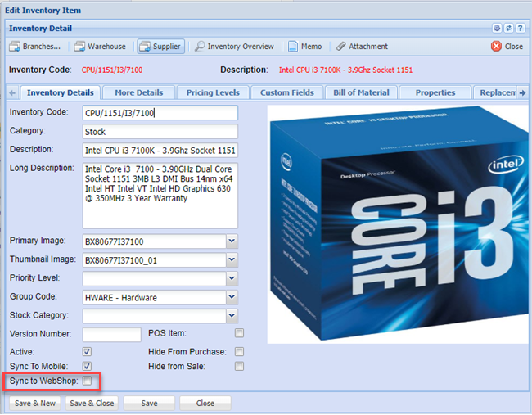Screen dimensions: 532x415
Task: Click the Supplier toolbar button
Action: [160, 47]
